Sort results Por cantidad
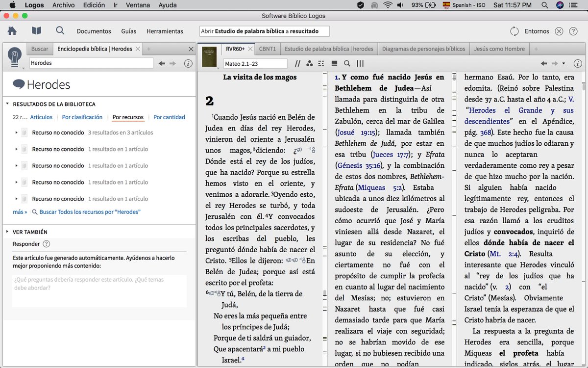The image size is (588, 368). [x=169, y=117]
